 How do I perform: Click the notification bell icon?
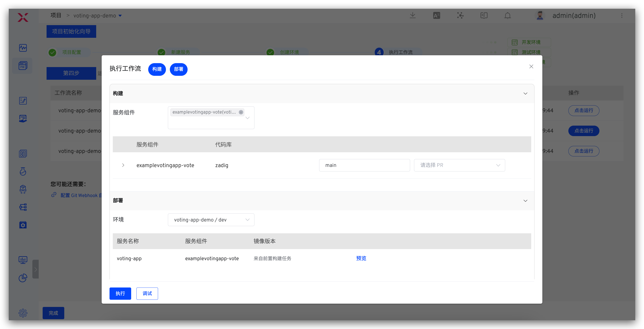[507, 16]
